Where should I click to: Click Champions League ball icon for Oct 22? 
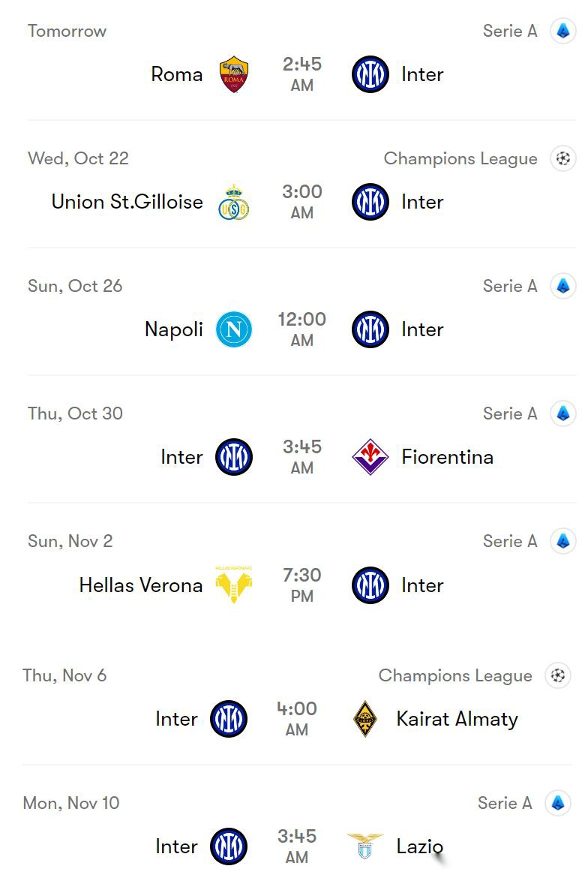coord(562,159)
